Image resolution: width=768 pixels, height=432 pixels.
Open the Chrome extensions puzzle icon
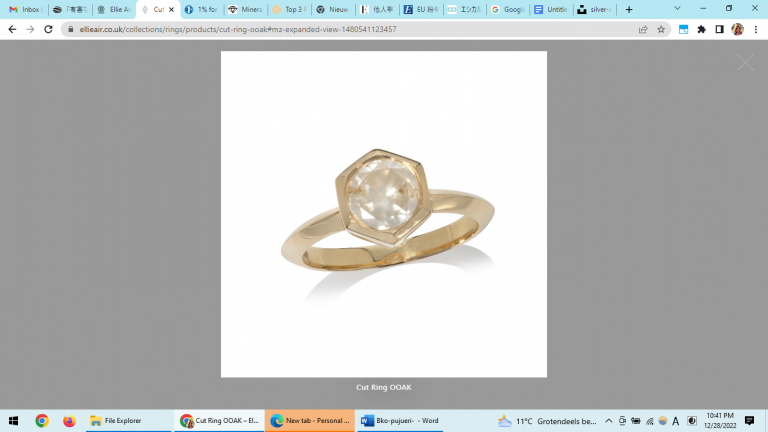[x=701, y=29]
